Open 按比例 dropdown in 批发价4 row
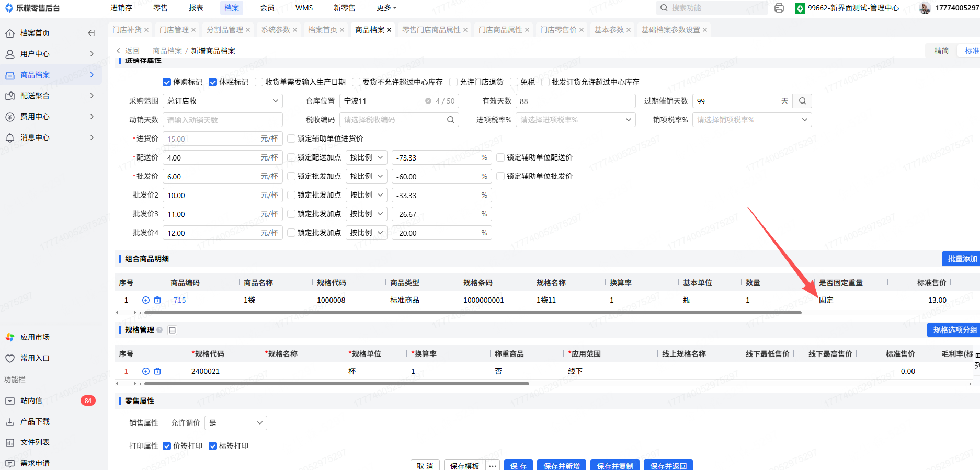This screenshot has height=470, width=980. coord(367,233)
